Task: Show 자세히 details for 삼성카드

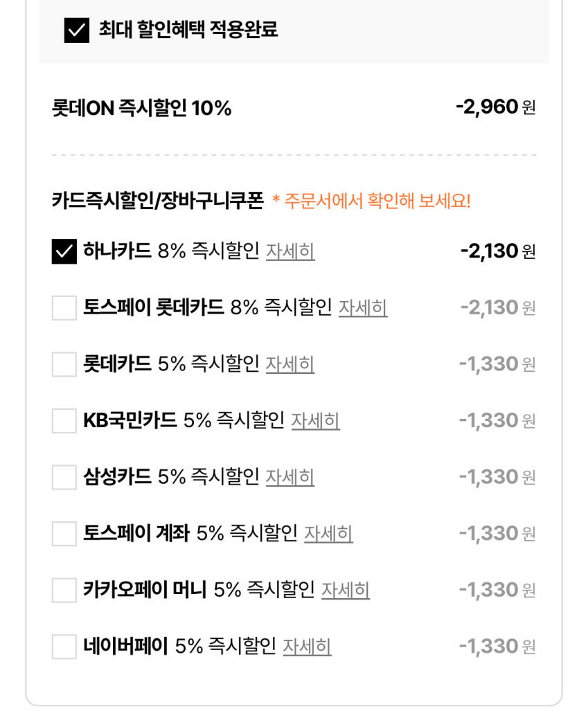Action: tap(290, 478)
